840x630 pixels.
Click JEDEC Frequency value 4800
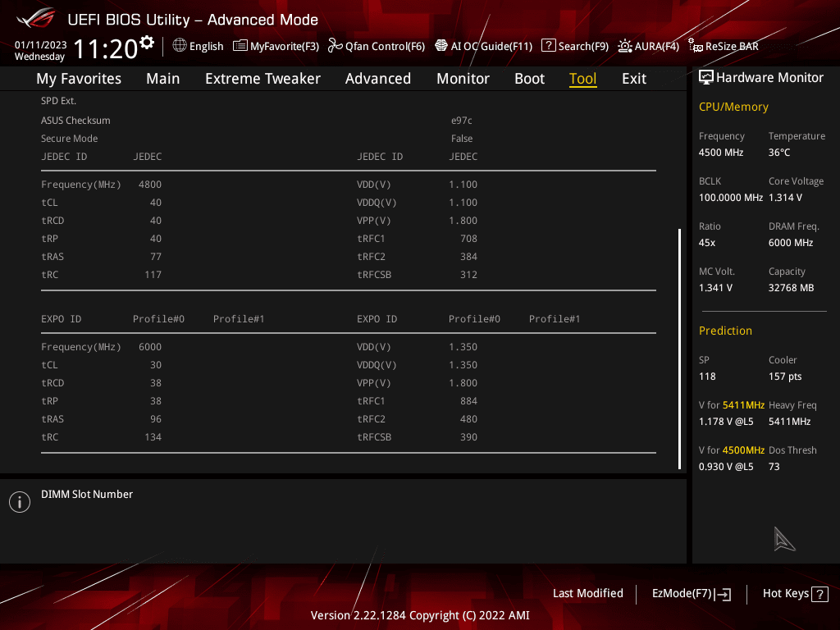[x=150, y=185]
